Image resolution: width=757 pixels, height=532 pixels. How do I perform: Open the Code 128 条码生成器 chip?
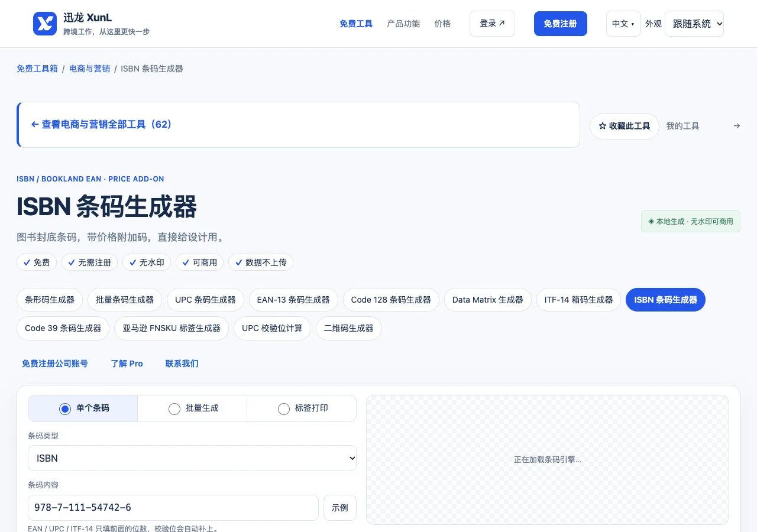click(391, 300)
